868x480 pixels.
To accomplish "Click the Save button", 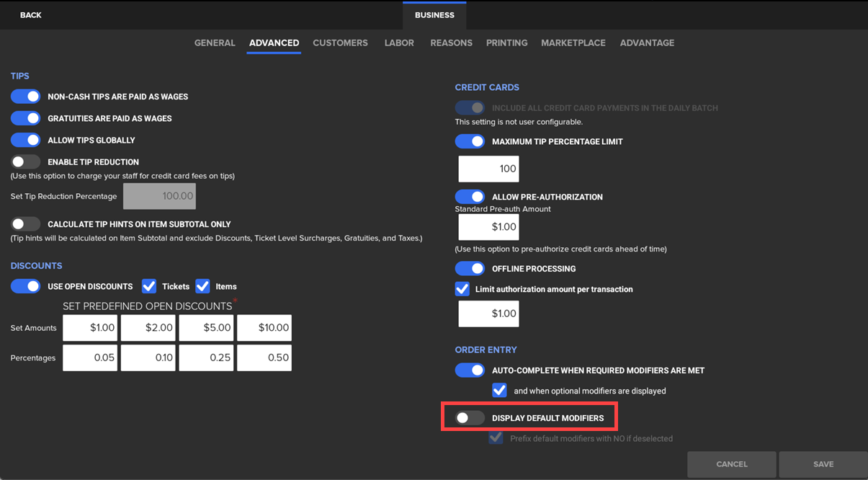I will 823,464.
